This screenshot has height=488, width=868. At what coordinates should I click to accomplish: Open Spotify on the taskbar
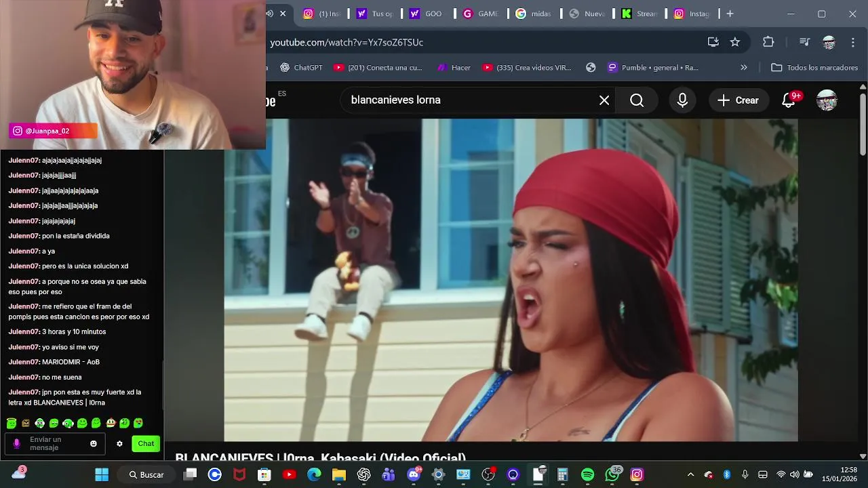click(587, 474)
